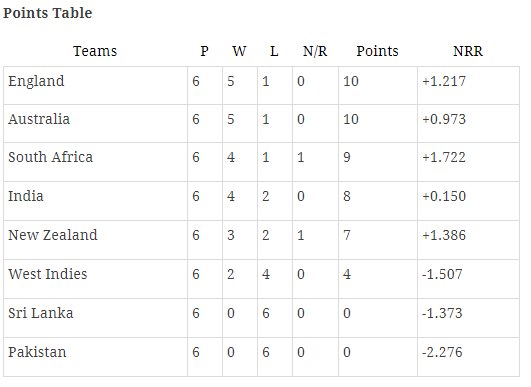Click West Indies NRR -1.507
The height and width of the screenshot is (387, 531).
pyautogui.click(x=442, y=274)
